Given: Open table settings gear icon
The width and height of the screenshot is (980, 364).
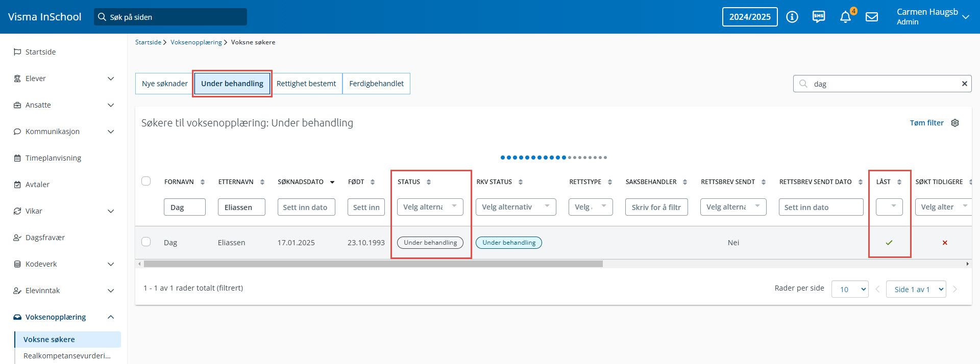Looking at the screenshot, I should [955, 123].
